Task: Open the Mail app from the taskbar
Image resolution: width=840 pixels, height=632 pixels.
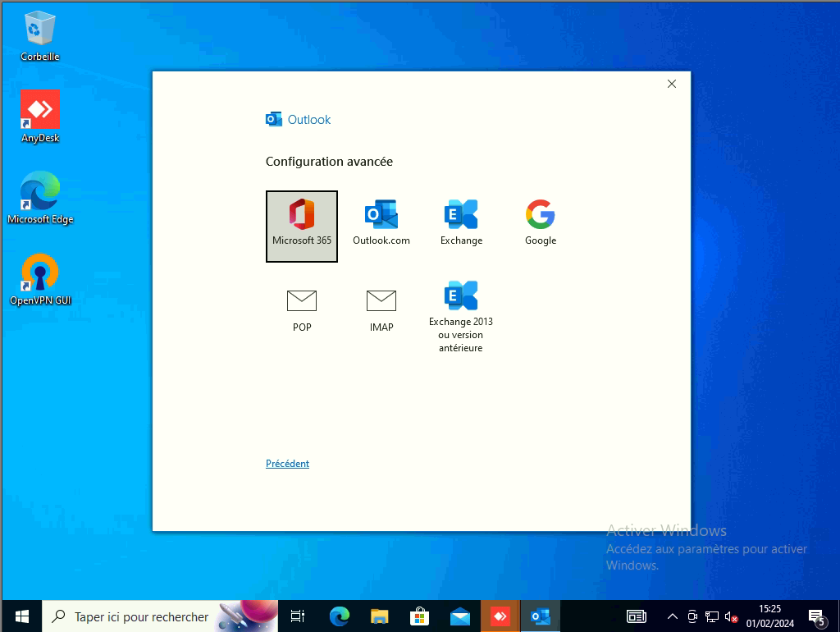Action: pos(459,616)
